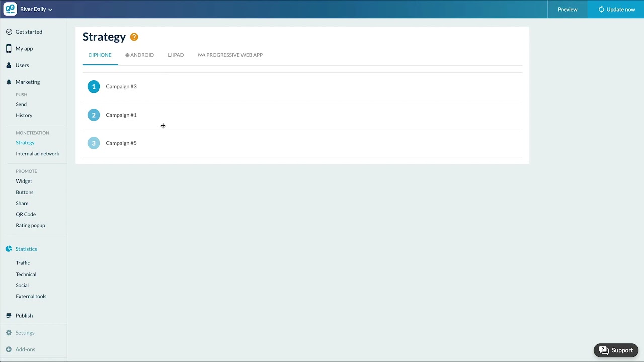Screen dimensions: 644x362
Task: Open push History
Action: [24, 115]
